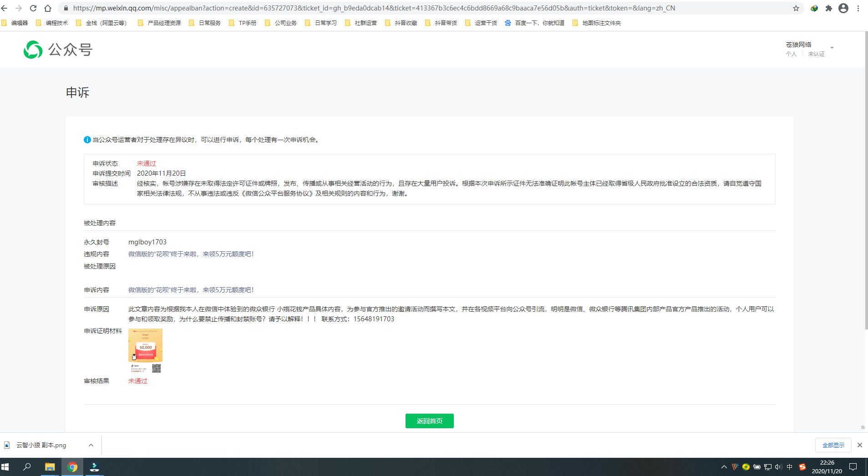Open the 编程技术 bookmark folder
Screen dimensions: 868x476
click(52, 23)
